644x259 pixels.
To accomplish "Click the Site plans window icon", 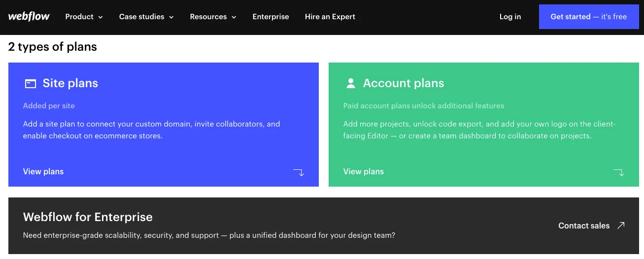I will tap(31, 84).
